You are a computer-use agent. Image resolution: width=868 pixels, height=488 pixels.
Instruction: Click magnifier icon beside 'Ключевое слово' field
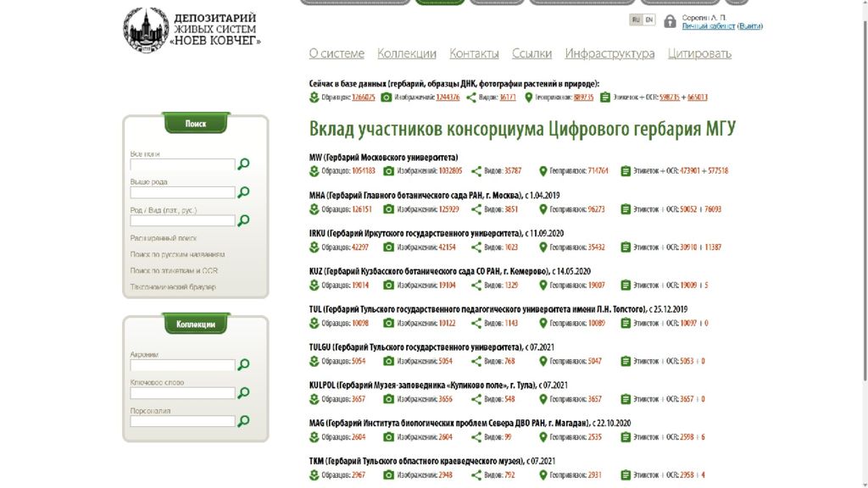click(x=243, y=392)
